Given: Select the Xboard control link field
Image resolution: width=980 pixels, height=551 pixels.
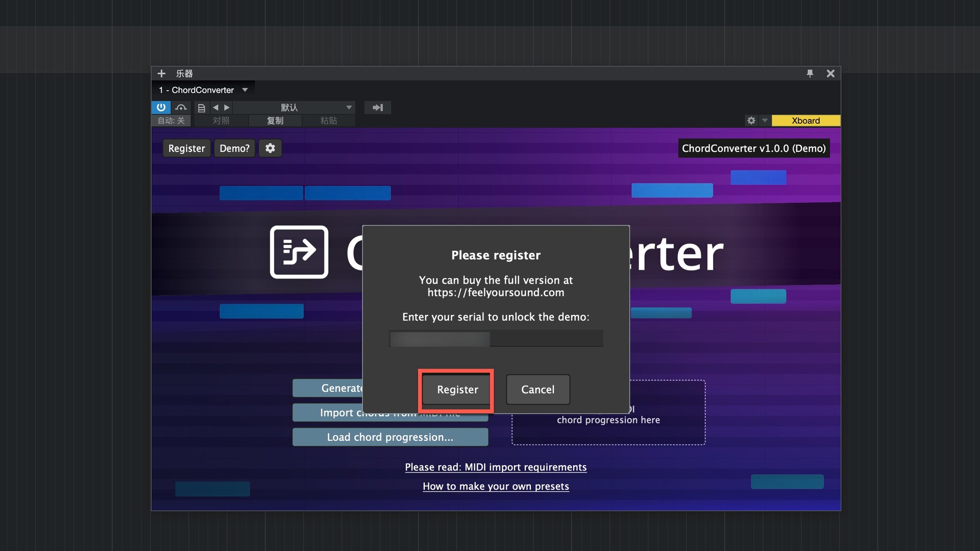Looking at the screenshot, I should 806,120.
